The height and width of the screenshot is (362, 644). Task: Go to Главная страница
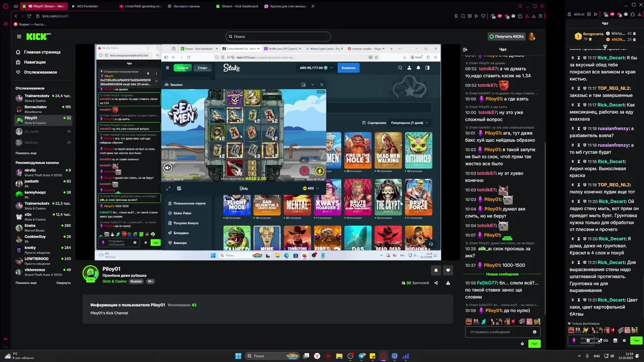click(x=38, y=52)
